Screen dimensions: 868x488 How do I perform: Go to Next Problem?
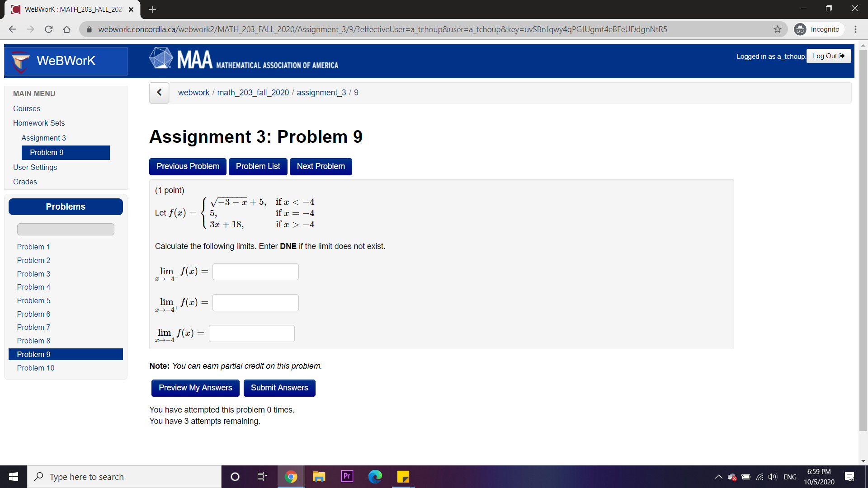321,166
